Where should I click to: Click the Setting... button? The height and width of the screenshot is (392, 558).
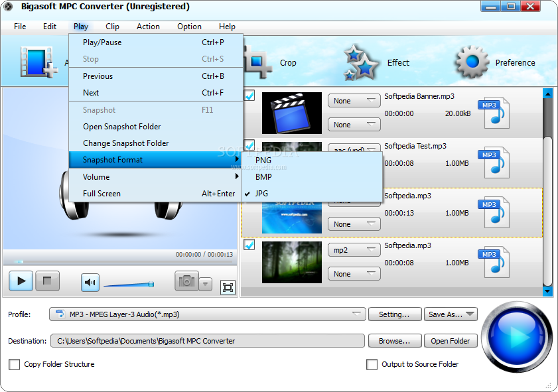[395, 314]
